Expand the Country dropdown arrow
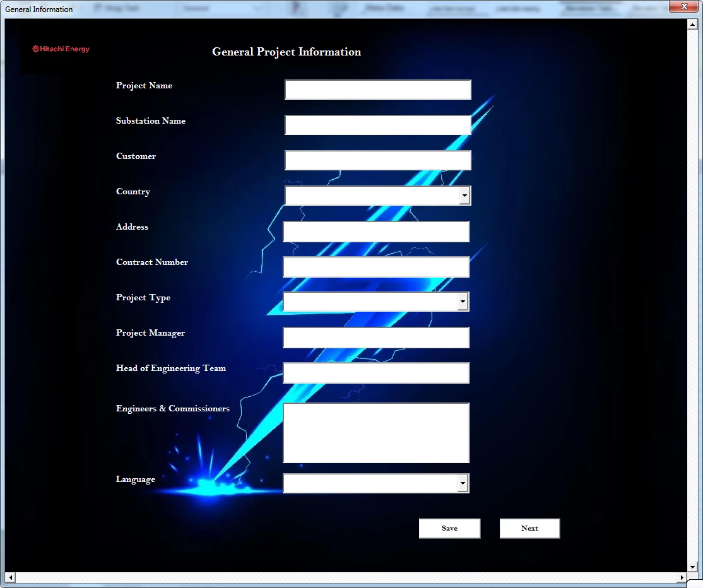The height and width of the screenshot is (588, 703). pyautogui.click(x=464, y=196)
